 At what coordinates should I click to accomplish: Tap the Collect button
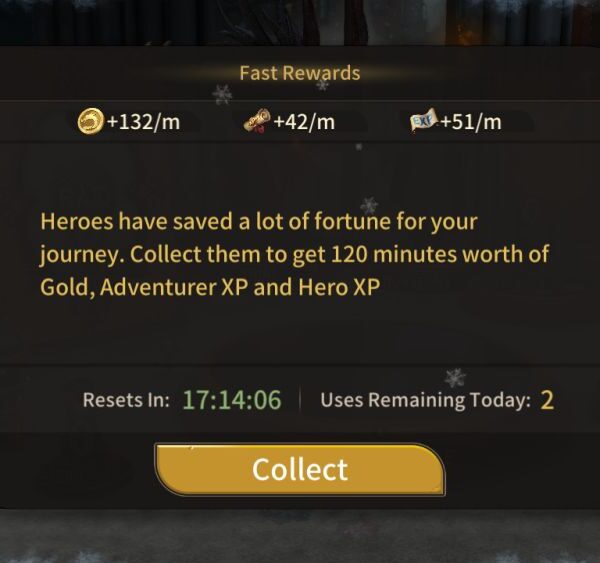(x=300, y=469)
